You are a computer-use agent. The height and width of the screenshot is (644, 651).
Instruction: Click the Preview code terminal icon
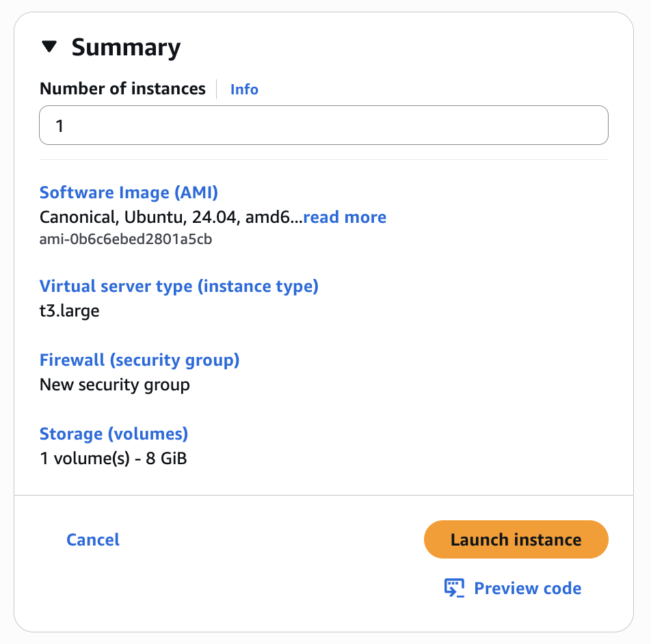click(455, 588)
